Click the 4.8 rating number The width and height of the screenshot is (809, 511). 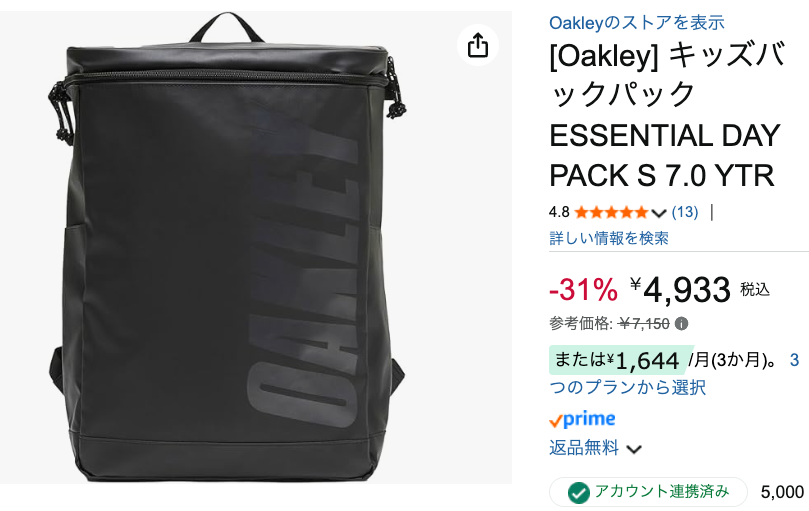[x=559, y=212]
